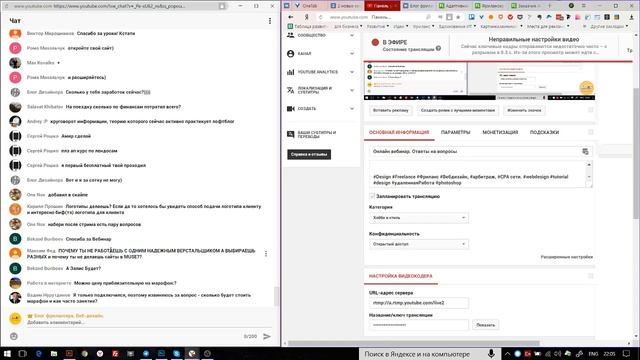Click the Локализация и субтитры translate icon

[x=291, y=90]
